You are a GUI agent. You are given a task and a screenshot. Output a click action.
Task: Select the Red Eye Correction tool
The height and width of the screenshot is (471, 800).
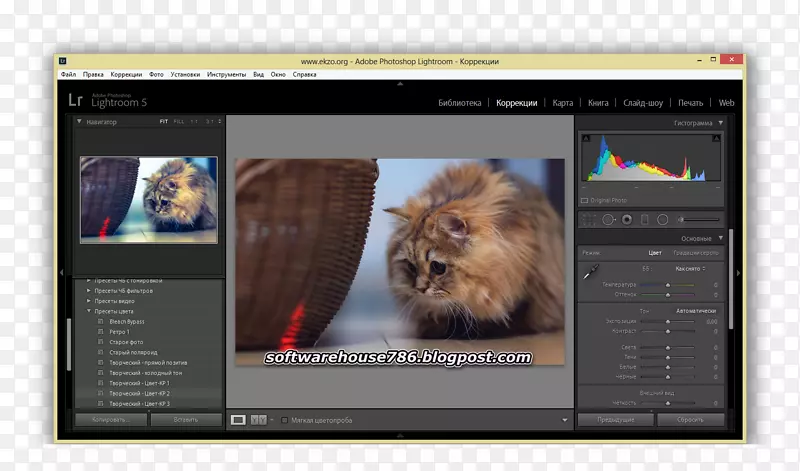pyautogui.click(x=626, y=219)
